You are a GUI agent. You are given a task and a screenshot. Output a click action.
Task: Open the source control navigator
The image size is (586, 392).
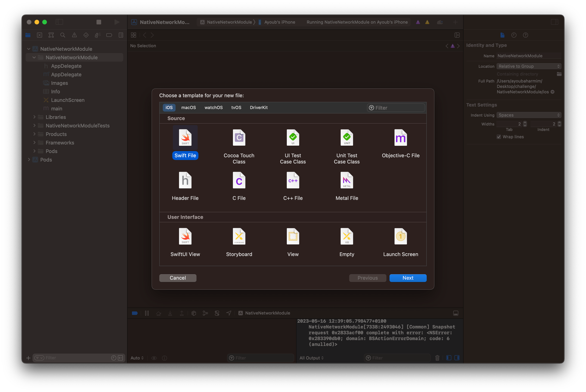[x=40, y=35]
